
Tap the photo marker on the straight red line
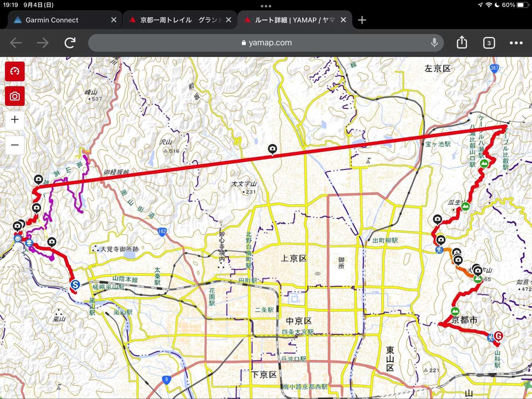click(x=272, y=149)
